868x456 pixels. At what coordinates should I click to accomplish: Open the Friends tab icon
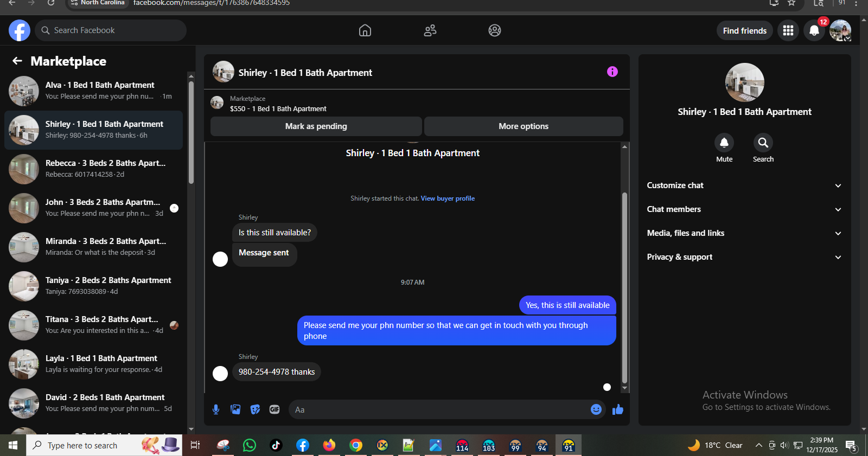coord(430,30)
